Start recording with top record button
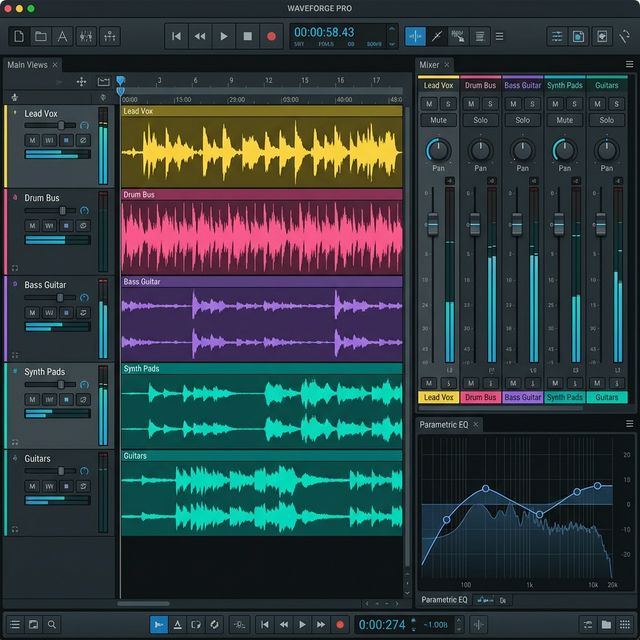640x640 pixels. coord(271,36)
